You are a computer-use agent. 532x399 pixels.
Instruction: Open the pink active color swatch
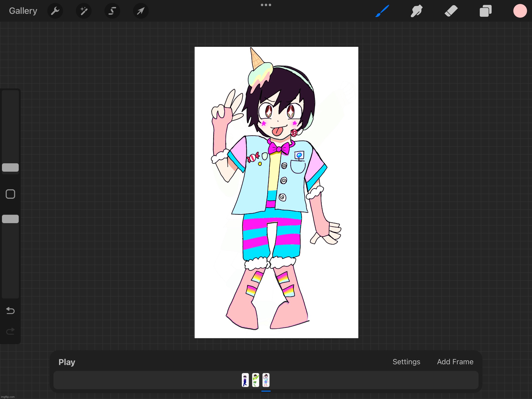(520, 11)
